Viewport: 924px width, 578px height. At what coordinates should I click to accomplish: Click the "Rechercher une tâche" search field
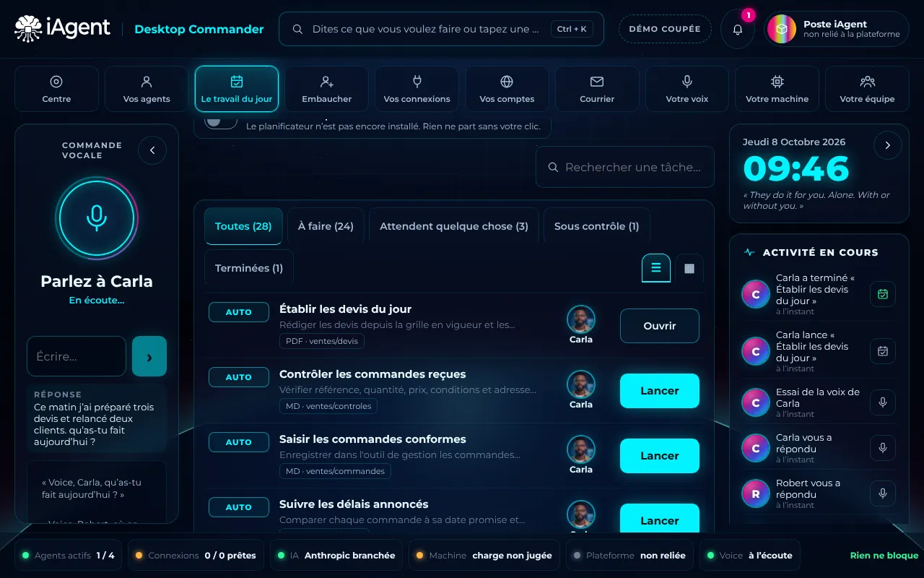(625, 167)
